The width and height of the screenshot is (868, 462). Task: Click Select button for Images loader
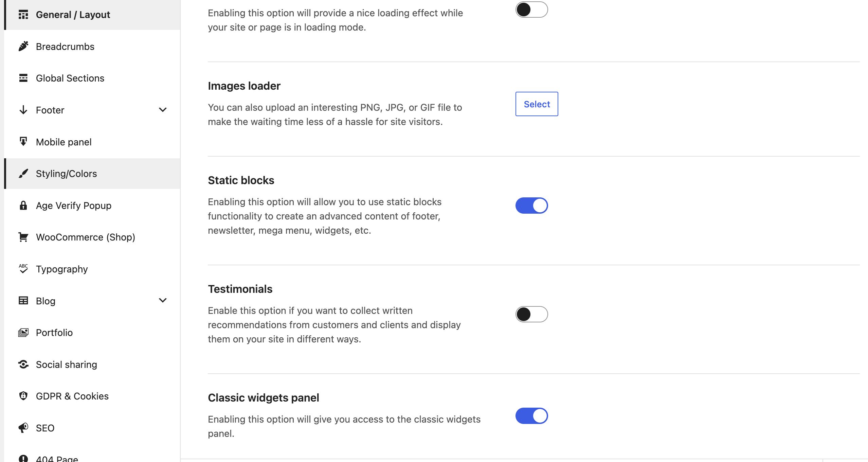[x=537, y=104]
